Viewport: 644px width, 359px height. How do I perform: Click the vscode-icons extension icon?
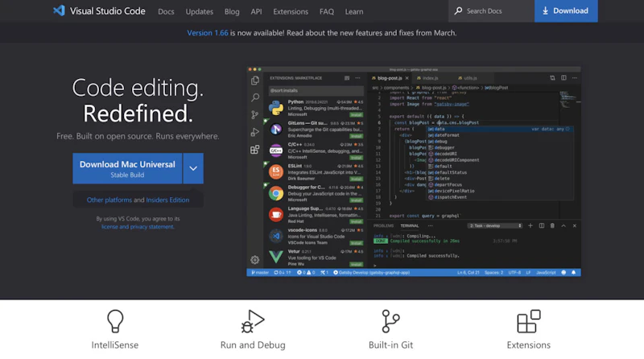pyautogui.click(x=276, y=236)
